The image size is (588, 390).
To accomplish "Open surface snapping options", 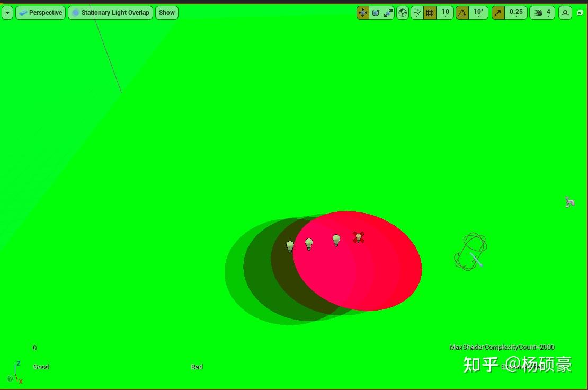I will coord(417,13).
